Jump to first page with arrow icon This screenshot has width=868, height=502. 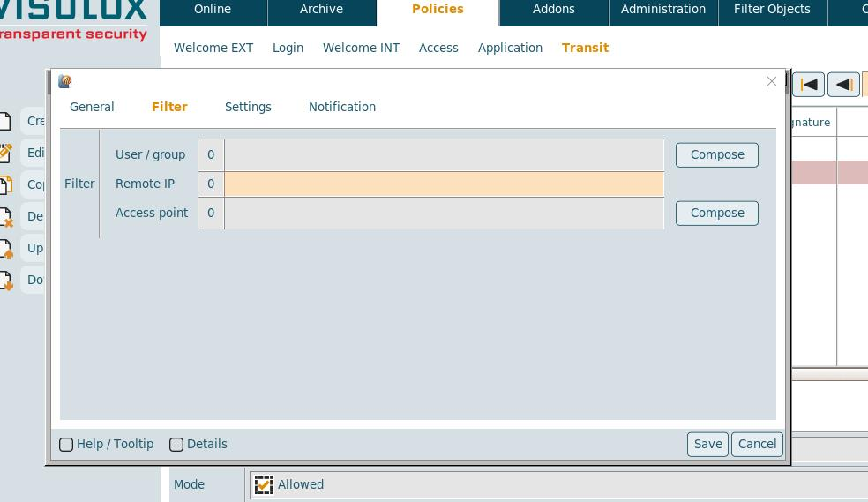pos(809,85)
